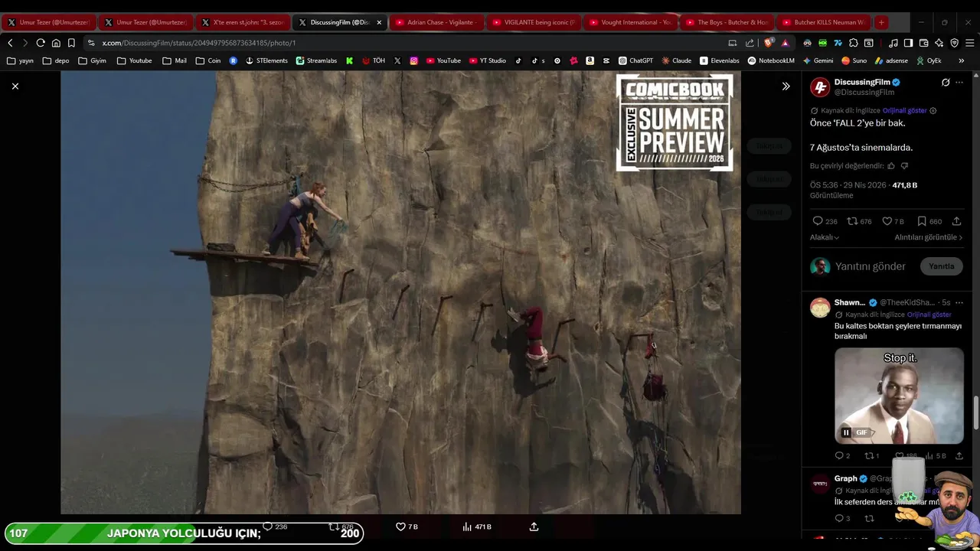Reload the current page
Viewport: 980px width, 551px height.
tap(41, 43)
